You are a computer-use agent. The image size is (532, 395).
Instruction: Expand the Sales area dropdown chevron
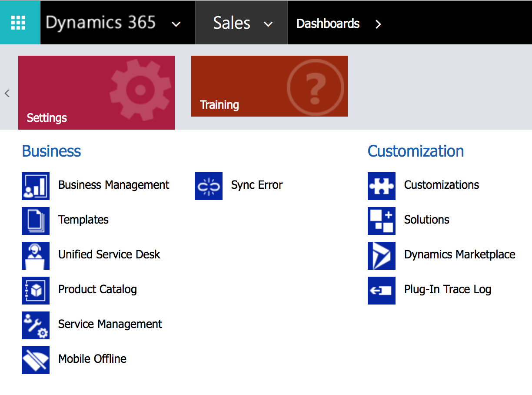click(x=268, y=24)
